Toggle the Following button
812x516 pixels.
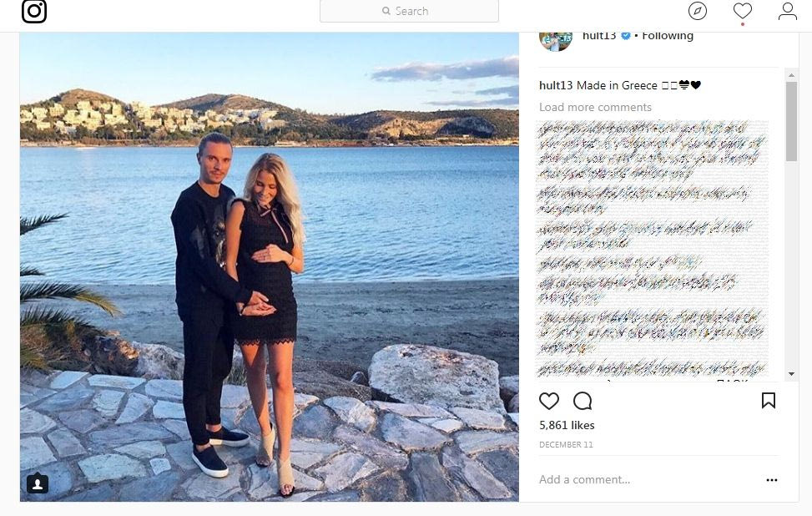pos(668,36)
